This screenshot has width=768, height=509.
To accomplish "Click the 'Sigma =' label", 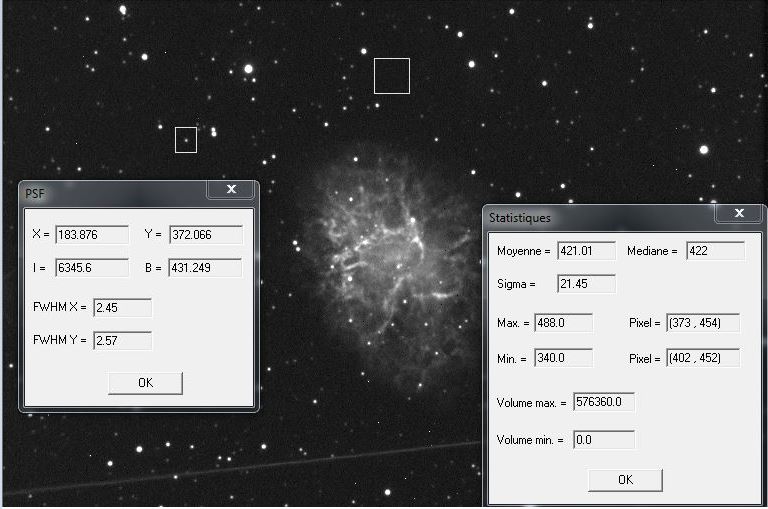I will pos(516,284).
